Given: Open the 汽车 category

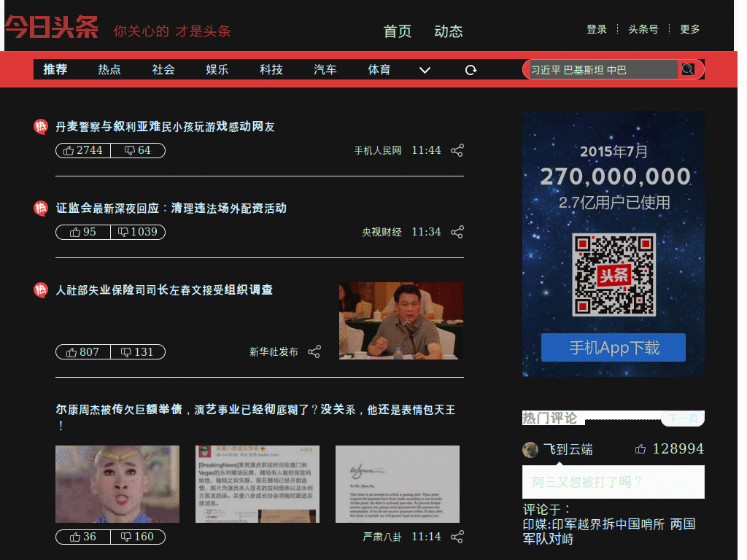Looking at the screenshot, I should [x=325, y=69].
